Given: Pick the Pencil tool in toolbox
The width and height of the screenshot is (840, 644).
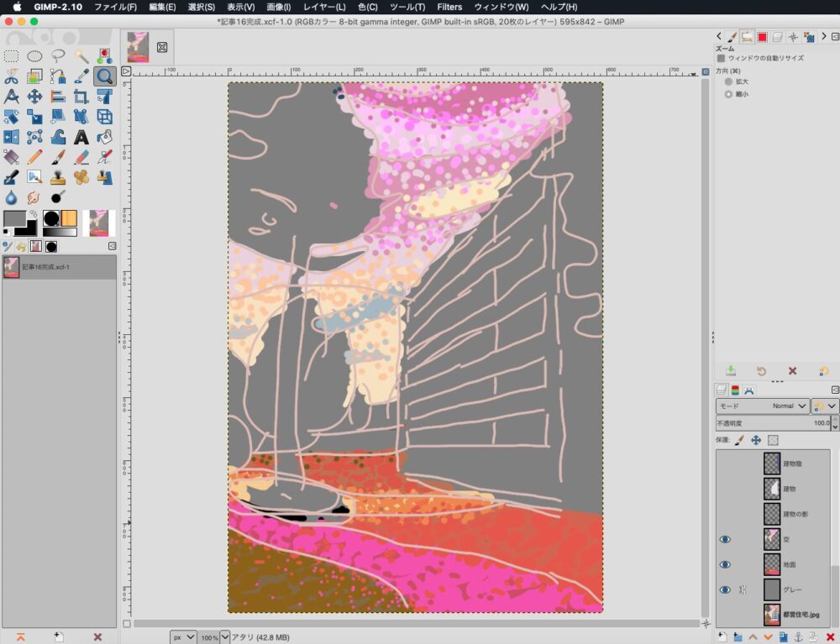Looking at the screenshot, I should 34,157.
